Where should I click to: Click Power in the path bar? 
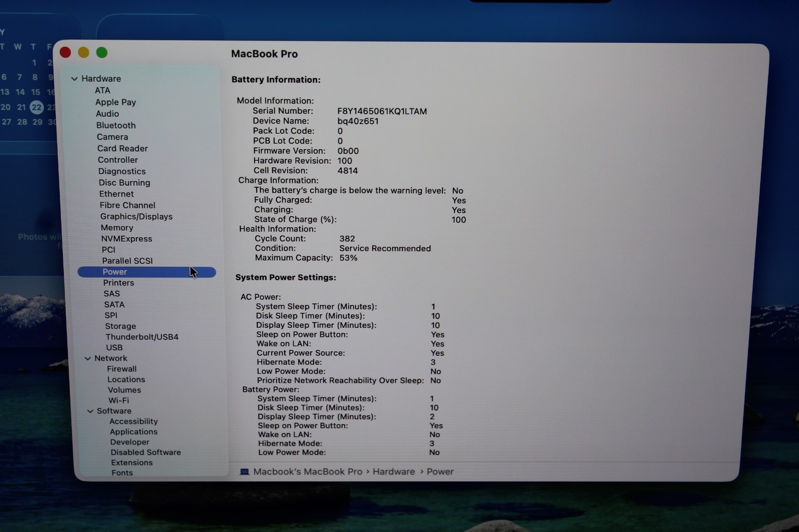pyautogui.click(x=440, y=472)
